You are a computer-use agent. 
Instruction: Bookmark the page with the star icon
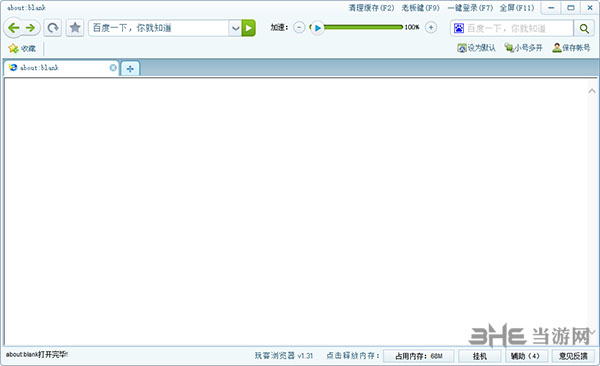pos(75,28)
